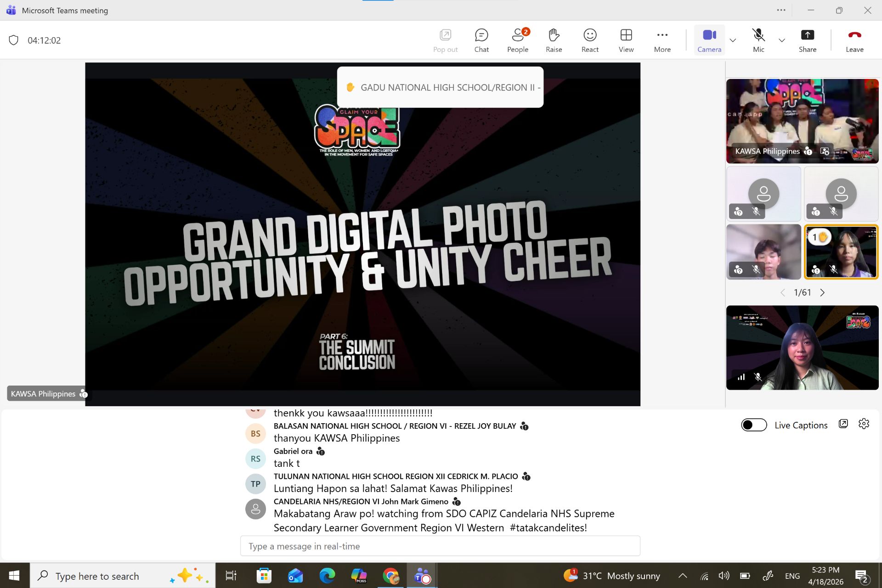Image resolution: width=882 pixels, height=588 pixels.
Task: Pop out the captions panel
Action: (843, 424)
